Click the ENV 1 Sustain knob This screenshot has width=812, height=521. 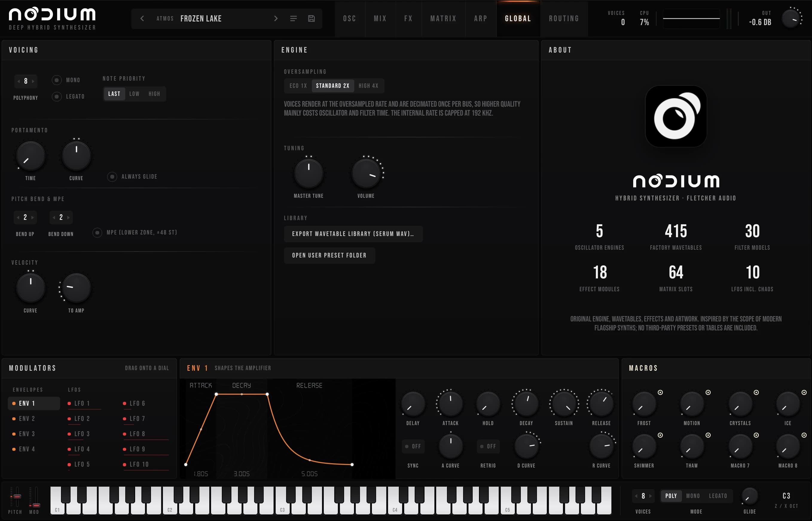(x=564, y=404)
